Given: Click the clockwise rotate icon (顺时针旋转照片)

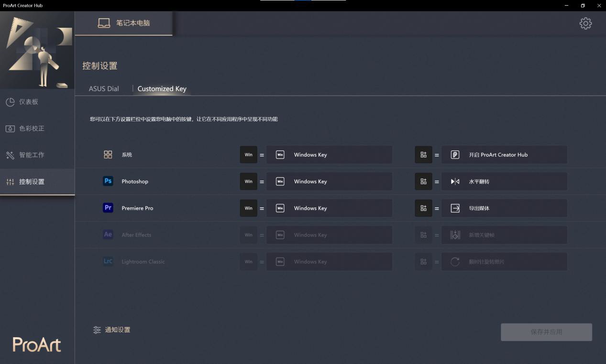Looking at the screenshot, I should click(x=455, y=262).
